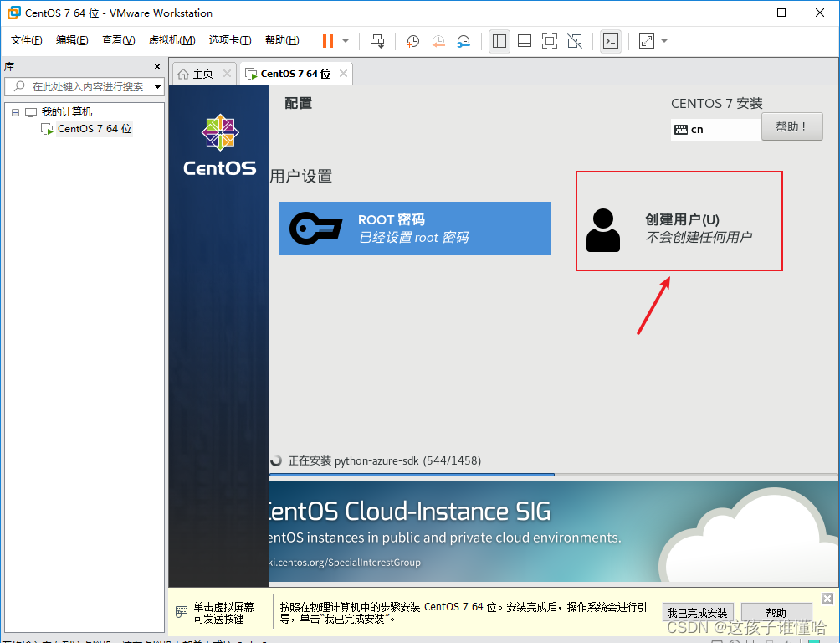
Task: Click the unity mode icon
Action: point(575,41)
